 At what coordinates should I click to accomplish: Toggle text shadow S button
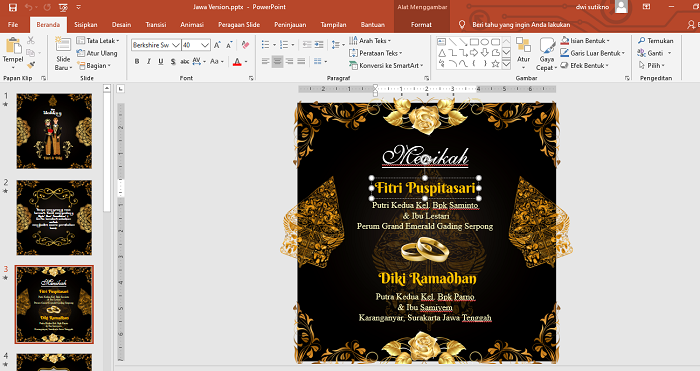173,62
